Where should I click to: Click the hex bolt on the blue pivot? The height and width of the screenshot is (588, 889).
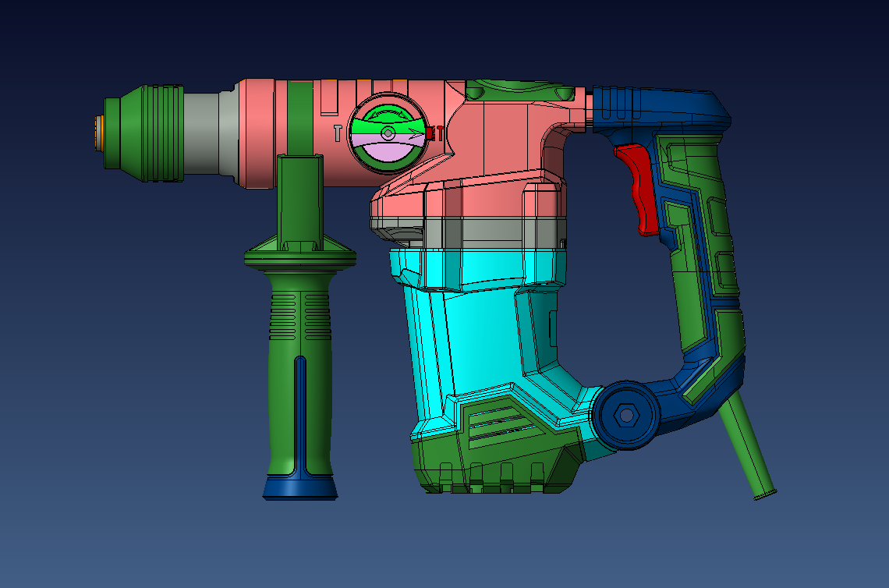[x=626, y=416]
